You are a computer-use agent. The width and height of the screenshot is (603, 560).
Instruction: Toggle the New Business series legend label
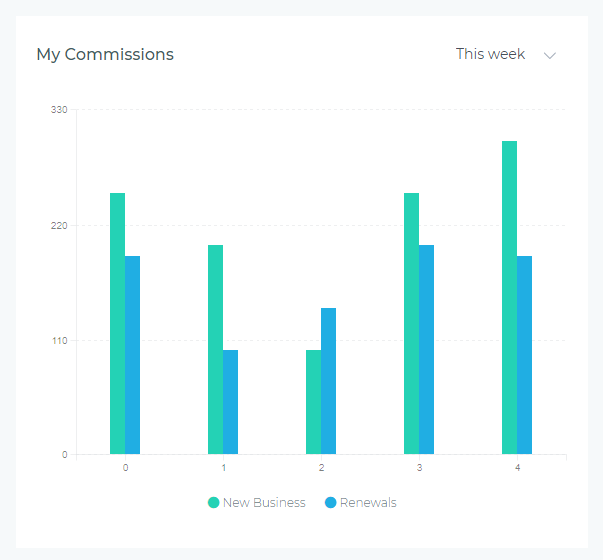point(264,503)
